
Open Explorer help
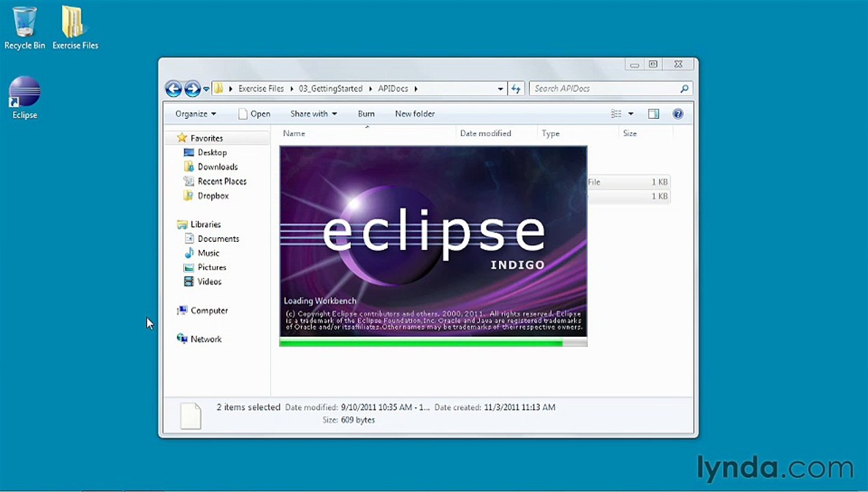(x=678, y=114)
